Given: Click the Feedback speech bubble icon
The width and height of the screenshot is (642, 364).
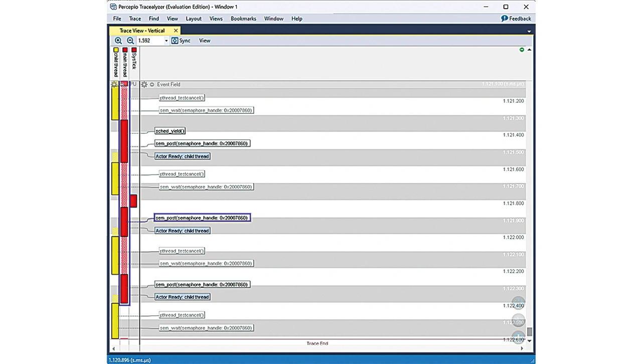Looking at the screenshot, I should 505,19.
